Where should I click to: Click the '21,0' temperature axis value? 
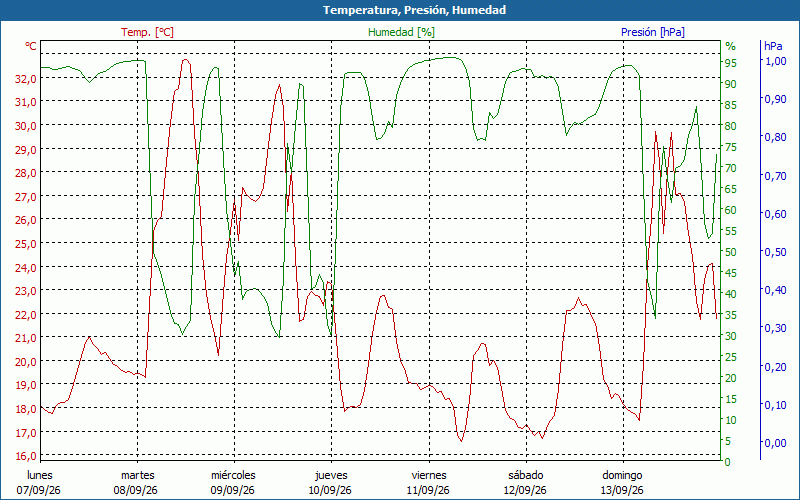(x=26, y=338)
